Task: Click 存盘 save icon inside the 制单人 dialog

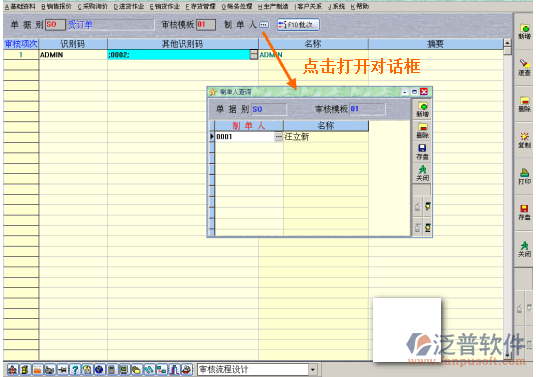Action: [422, 152]
